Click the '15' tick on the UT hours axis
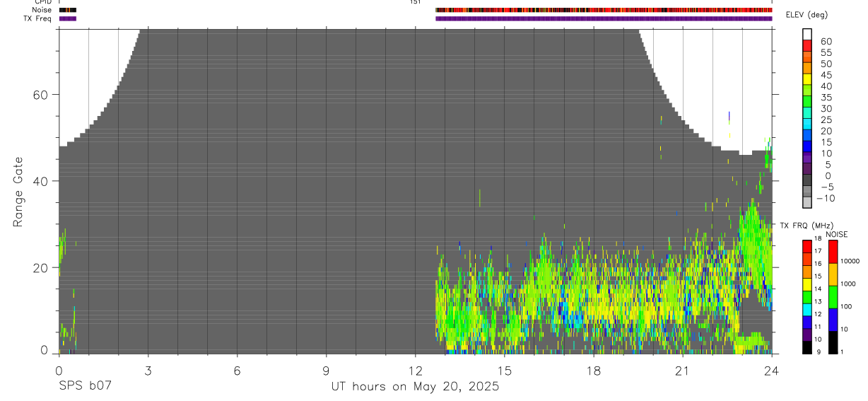Viewport: 868px width, 401px height. click(x=504, y=371)
